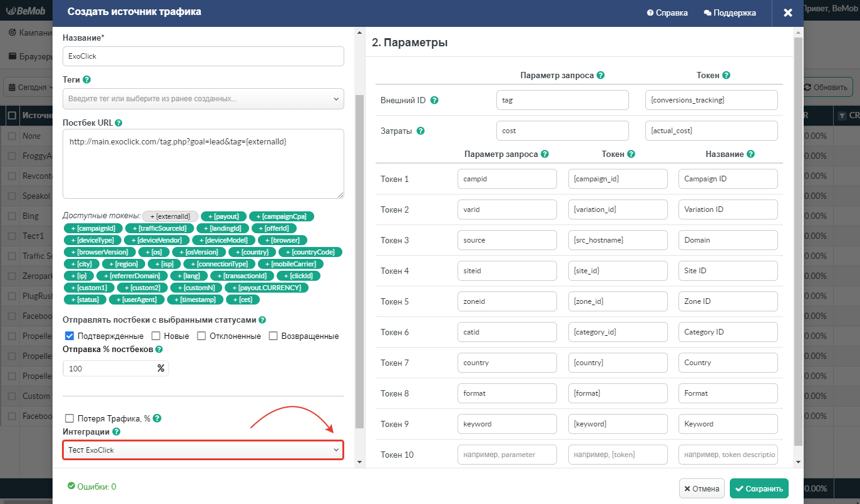The image size is (860, 504).
Task: Insert the {mobileCarrier} token
Action: pos(290,264)
